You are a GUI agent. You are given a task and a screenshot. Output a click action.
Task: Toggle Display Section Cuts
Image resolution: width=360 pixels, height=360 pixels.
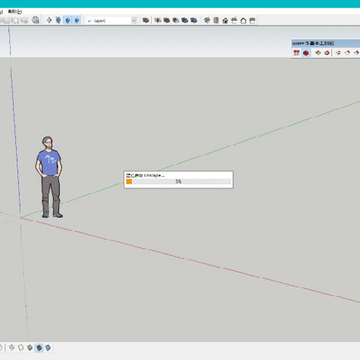pyautogui.click(x=68, y=20)
